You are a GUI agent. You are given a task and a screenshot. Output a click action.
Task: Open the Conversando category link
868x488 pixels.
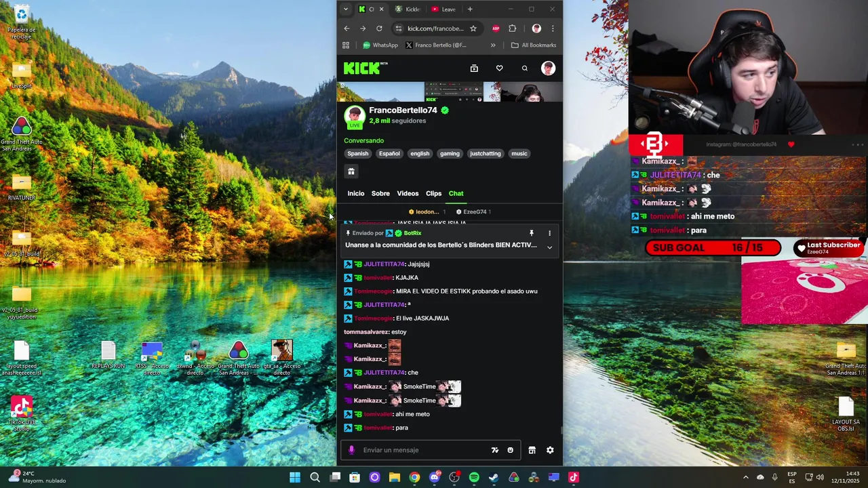(x=363, y=141)
